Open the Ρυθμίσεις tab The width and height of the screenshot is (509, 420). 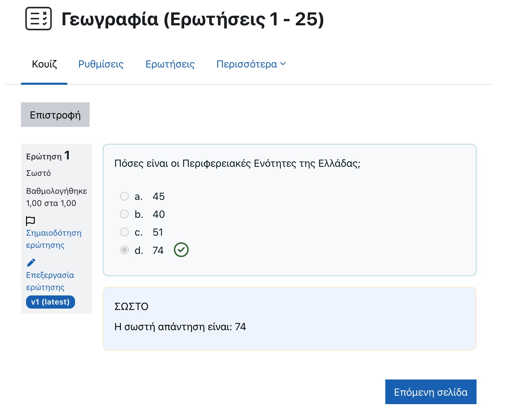click(x=101, y=64)
